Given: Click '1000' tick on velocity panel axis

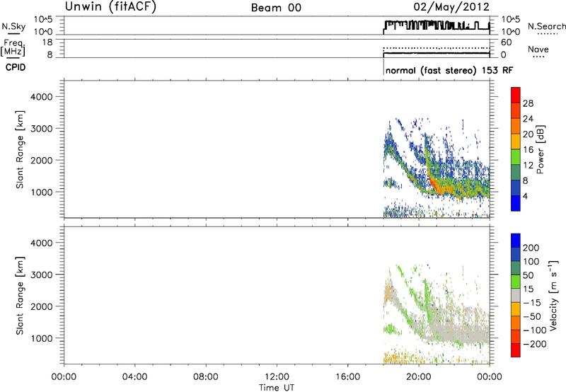Looking at the screenshot, I should [x=42, y=338].
